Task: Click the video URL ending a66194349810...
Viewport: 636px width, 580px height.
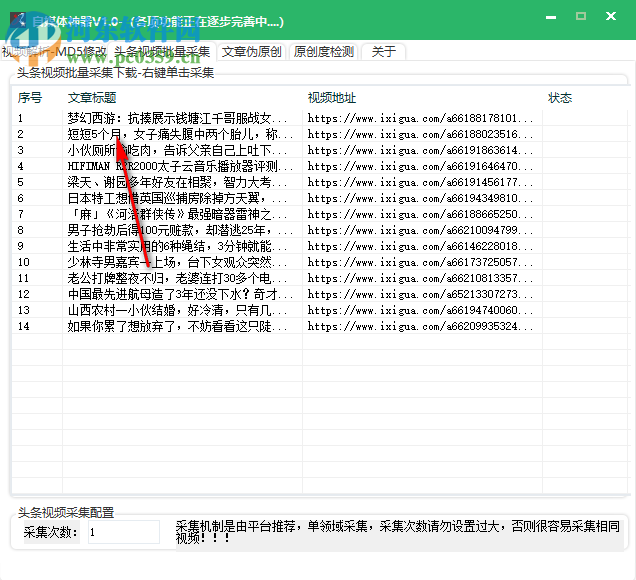Action: [x=420, y=198]
